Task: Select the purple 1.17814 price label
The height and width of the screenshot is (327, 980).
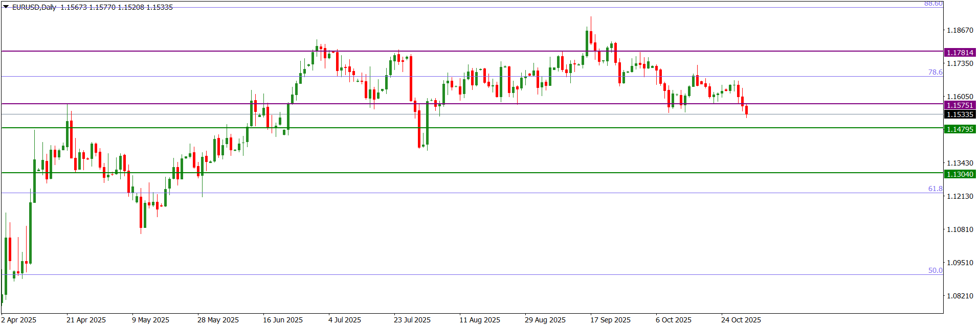Action: 960,53
